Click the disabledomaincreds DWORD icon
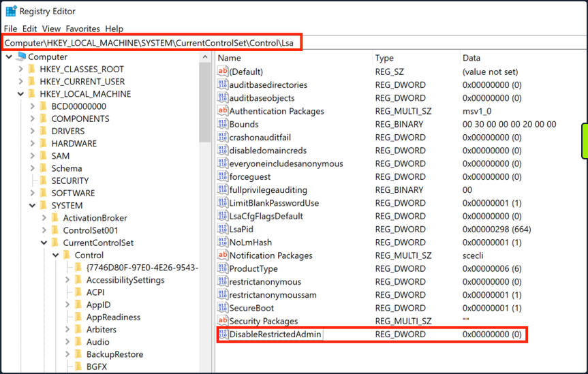This screenshot has height=374, width=588. pyautogui.click(x=223, y=150)
